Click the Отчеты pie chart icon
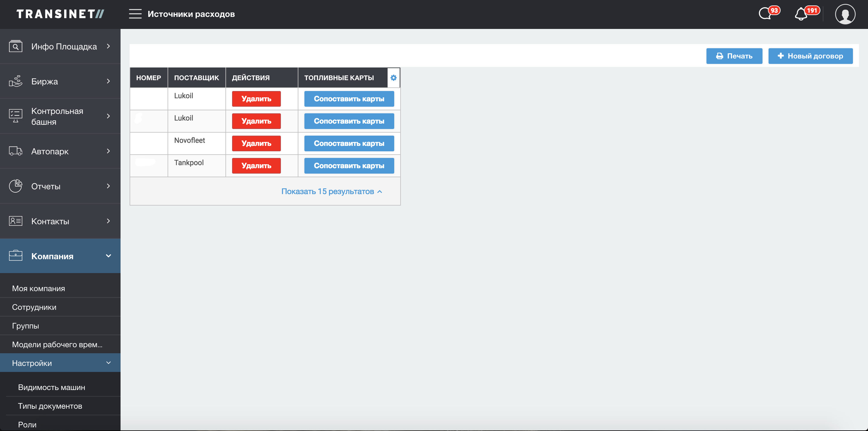 15,186
